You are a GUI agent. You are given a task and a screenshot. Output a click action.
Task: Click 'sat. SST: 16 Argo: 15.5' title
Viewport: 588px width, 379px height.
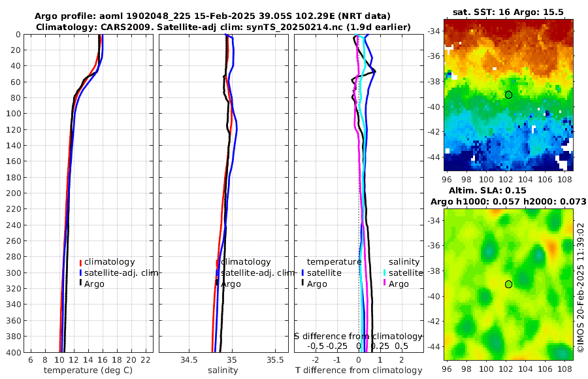pyautogui.click(x=508, y=12)
